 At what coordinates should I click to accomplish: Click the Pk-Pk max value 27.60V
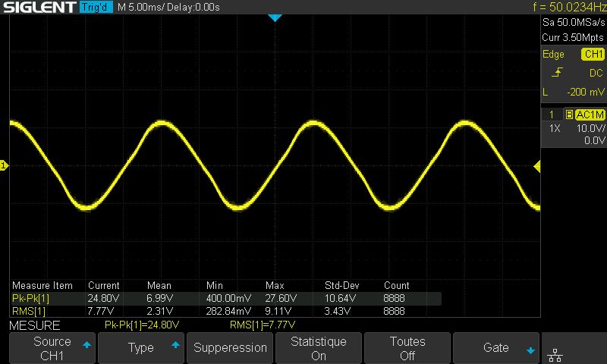pos(281,298)
